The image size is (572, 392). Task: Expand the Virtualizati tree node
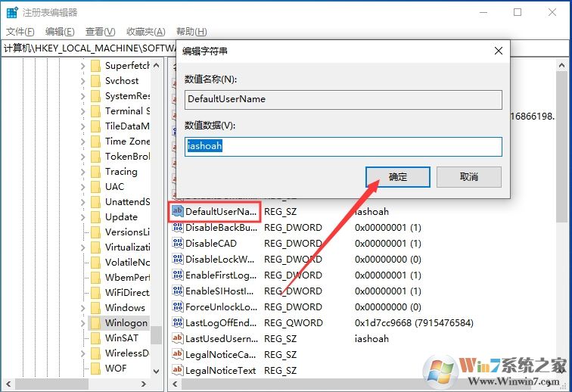pos(82,247)
